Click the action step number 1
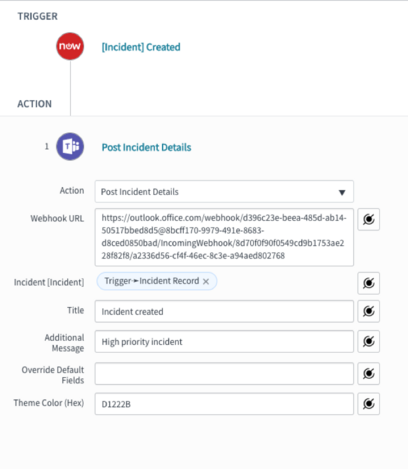The image size is (408, 469). point(47,146)
